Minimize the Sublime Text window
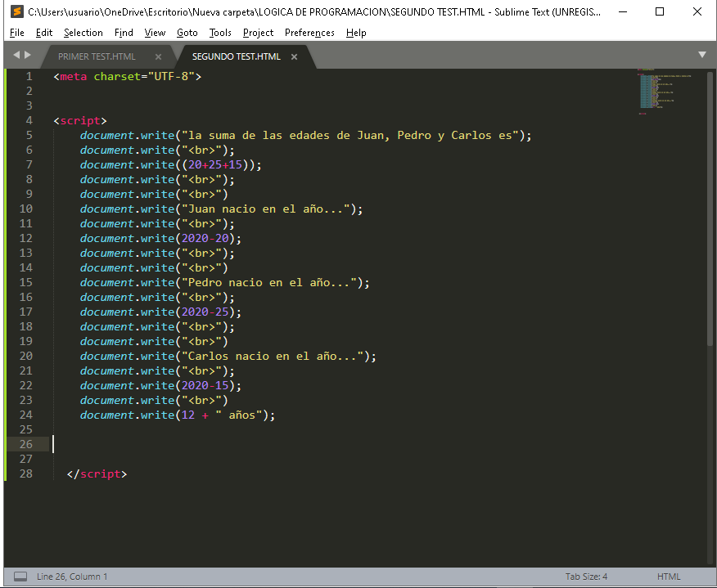The height and width of the screenshot is (588, 717). pos(622,11)
